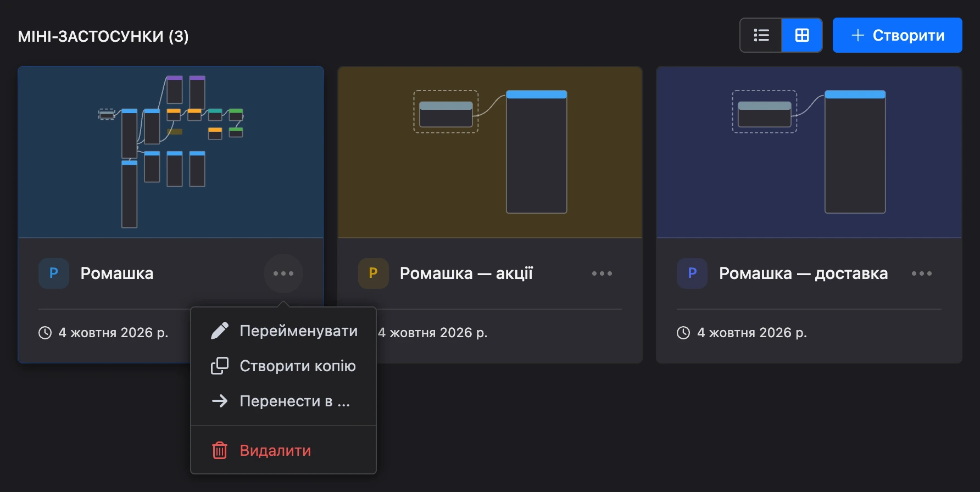Image resolution: width=980 pixels, height=492 pixels.
Task: Click the clock icon on Ромашка — доставка card
Action: tap(683, 333)
